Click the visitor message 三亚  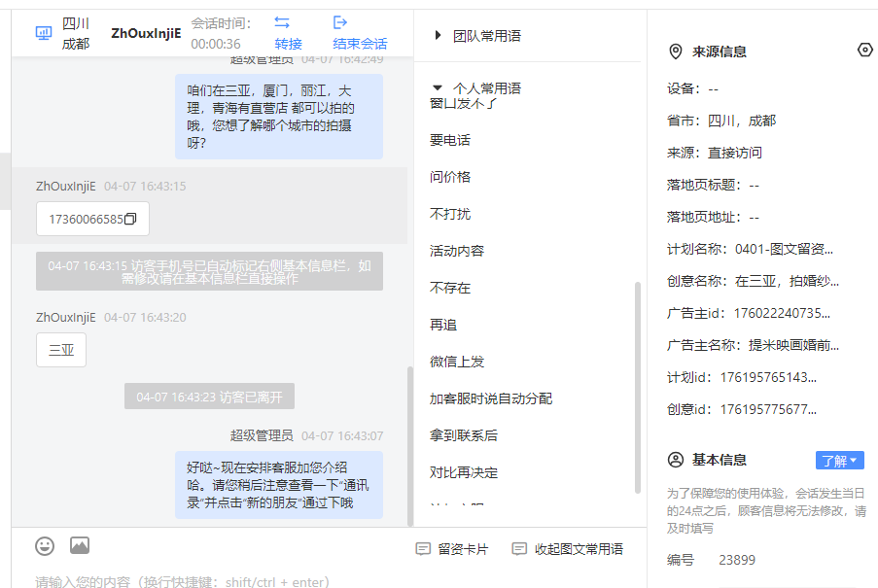pyautogui.click(x=61, y=350)
